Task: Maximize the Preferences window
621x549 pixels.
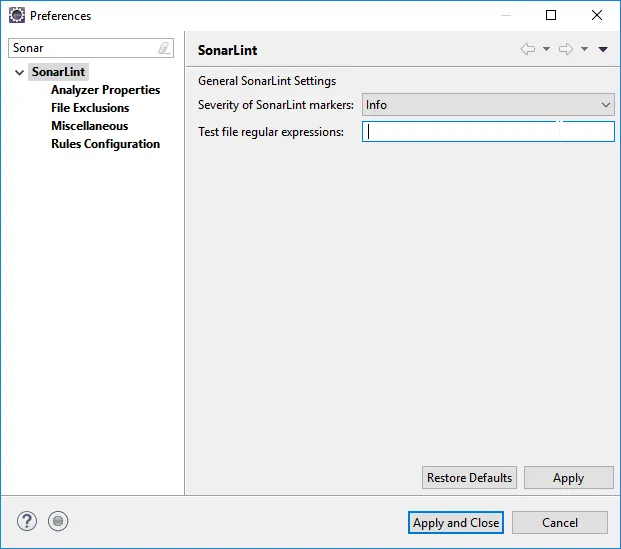Action: pyautogui.click(x=551, y=15)
